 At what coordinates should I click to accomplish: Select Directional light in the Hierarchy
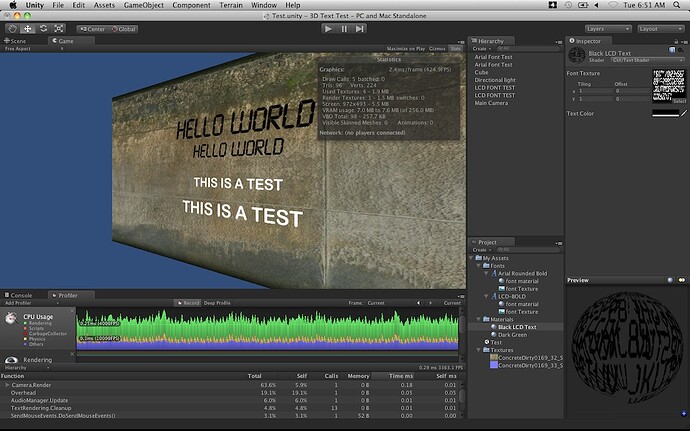pos(495,80)
